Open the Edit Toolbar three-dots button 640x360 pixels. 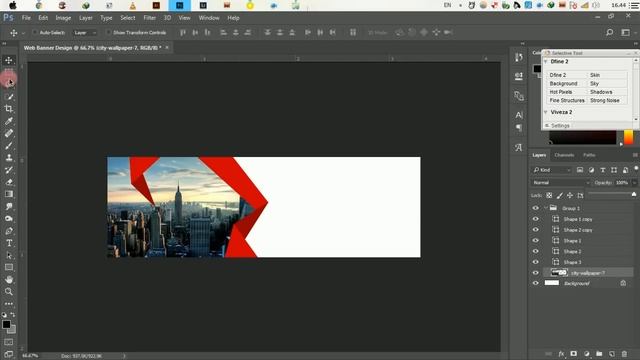(x=9, y=304)
